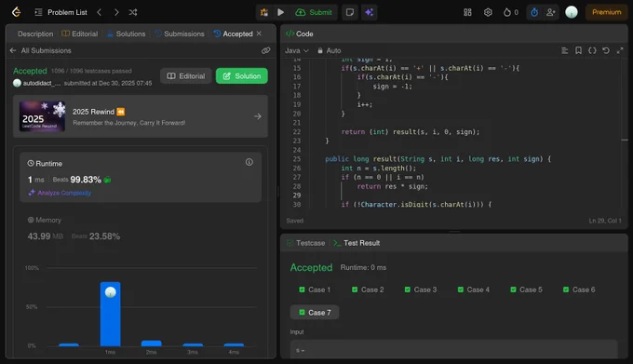
Task: Close the Accepted tab
Action: (x=259, y=34)
